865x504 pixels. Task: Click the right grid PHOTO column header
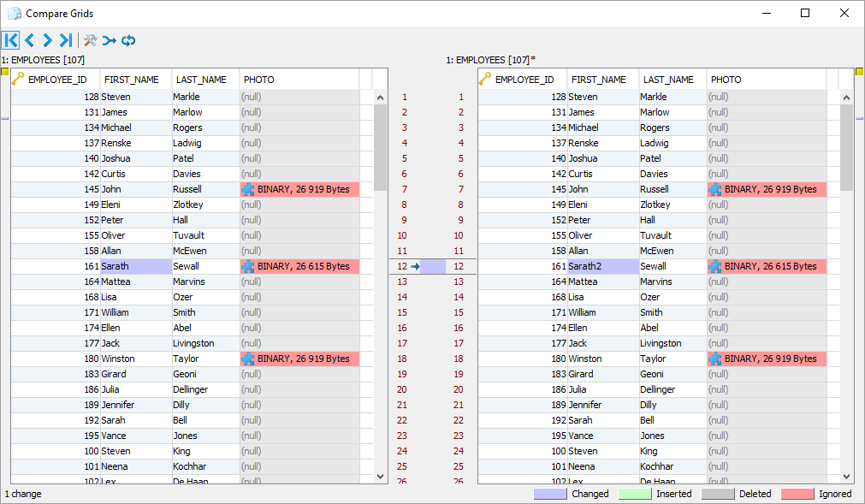[767, 80]
